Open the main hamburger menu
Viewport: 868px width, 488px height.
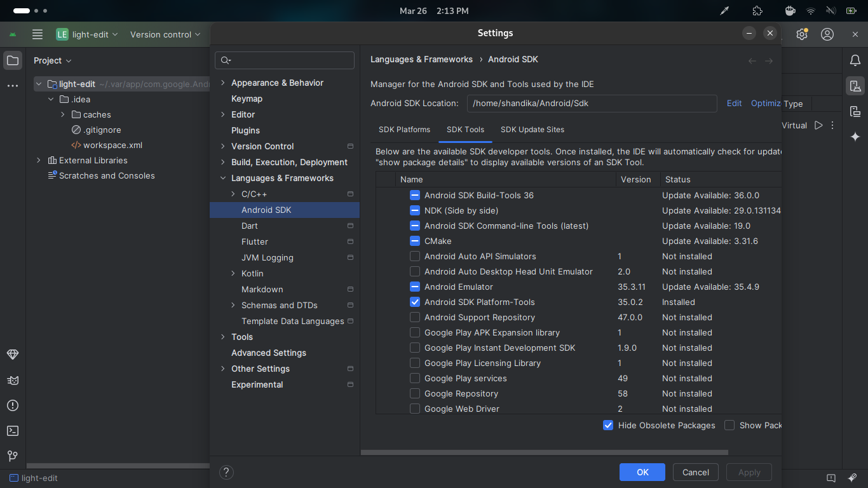point(37,34)
